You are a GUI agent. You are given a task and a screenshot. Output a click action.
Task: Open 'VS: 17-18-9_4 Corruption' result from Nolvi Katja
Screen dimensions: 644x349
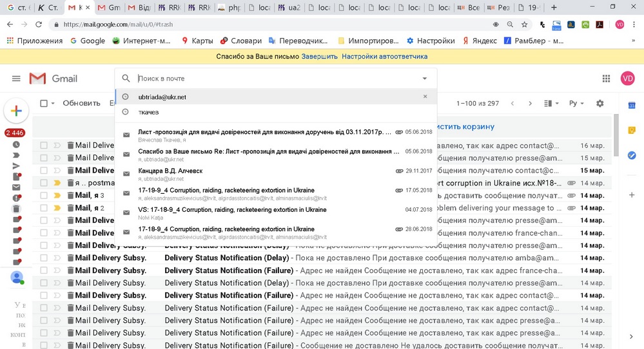click(x=276, y=213)
